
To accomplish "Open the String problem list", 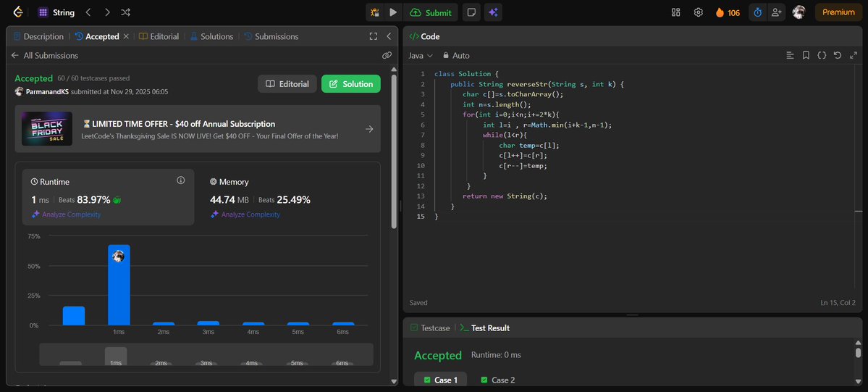I will 56,12.
